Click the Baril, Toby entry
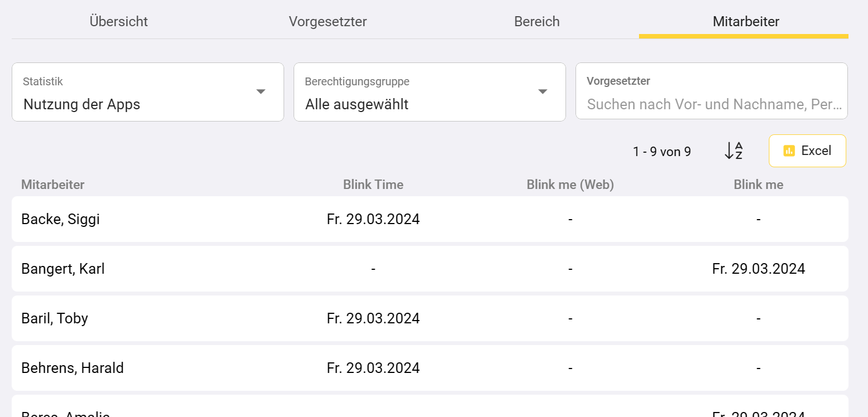Screen dimensions: 868x417 (55, 318)
